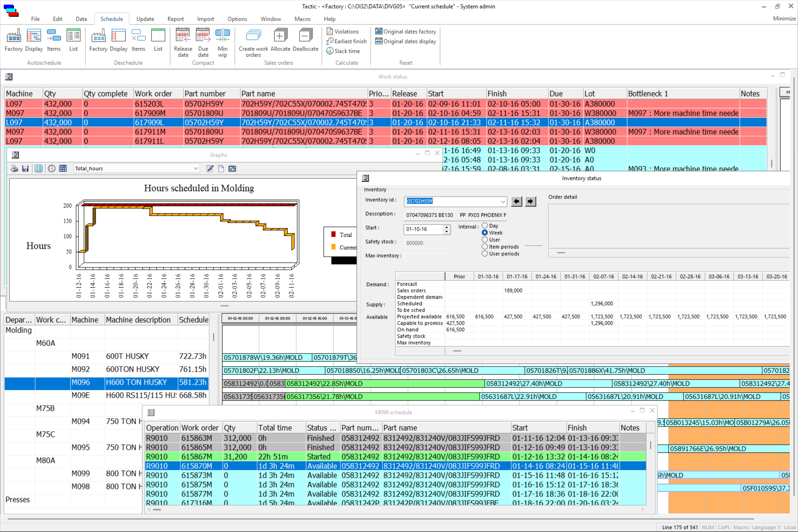The height and width of the screenshot is (532, 798).
Task: Select the Day interval radio button
Action: pos(485,226)
